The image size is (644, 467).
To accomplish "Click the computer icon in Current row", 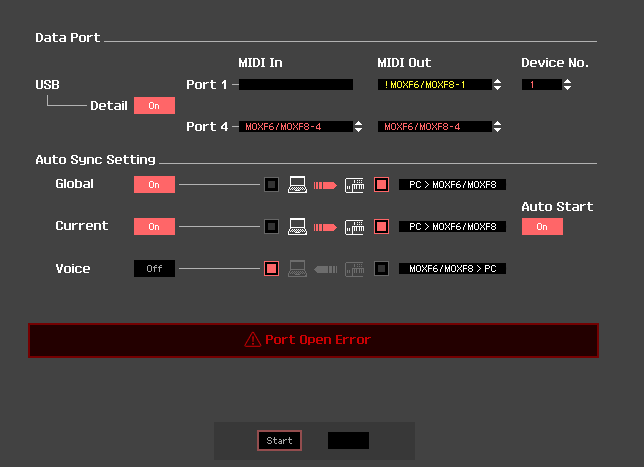I will point(297,227).
